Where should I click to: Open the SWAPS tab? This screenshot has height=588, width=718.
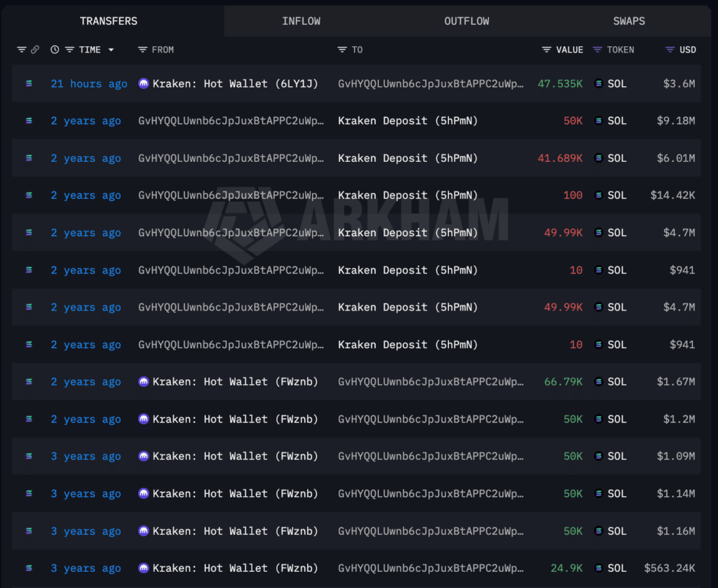(629, 21)
